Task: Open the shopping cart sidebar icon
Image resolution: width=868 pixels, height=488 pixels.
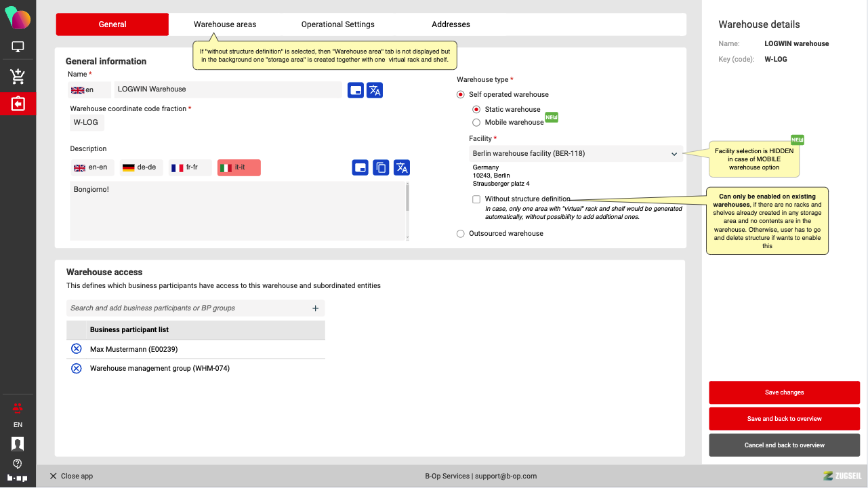Action: click(x=18, y=77)
